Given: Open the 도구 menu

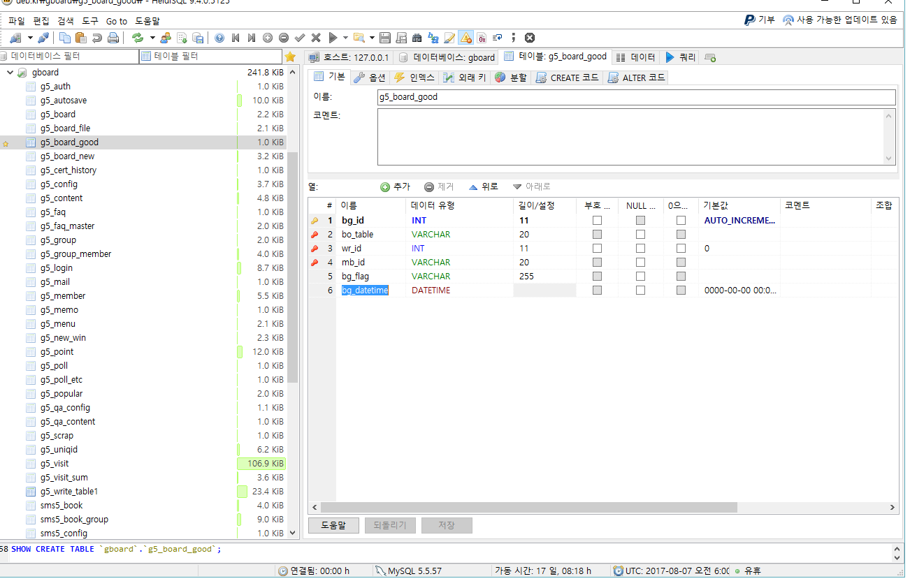Looking at the screenshot, I should pyautogui.click(x=90, y=21).
